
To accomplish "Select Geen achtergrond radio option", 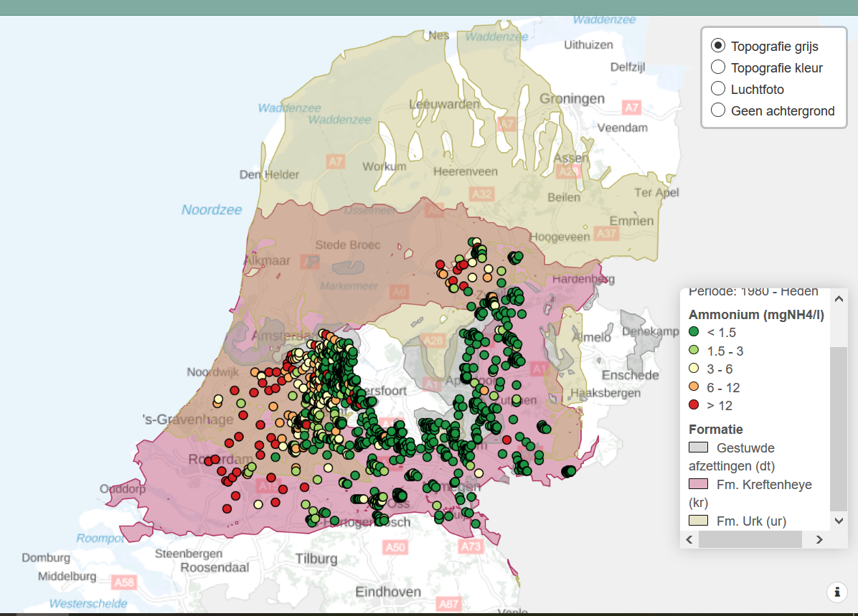I will coord(717,110).
